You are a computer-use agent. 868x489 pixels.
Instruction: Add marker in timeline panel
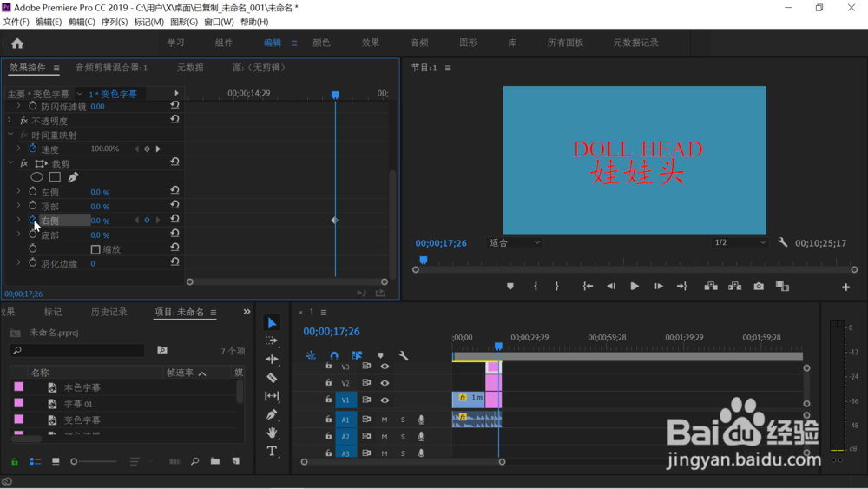pyautogui.click(x=381, y=355)
